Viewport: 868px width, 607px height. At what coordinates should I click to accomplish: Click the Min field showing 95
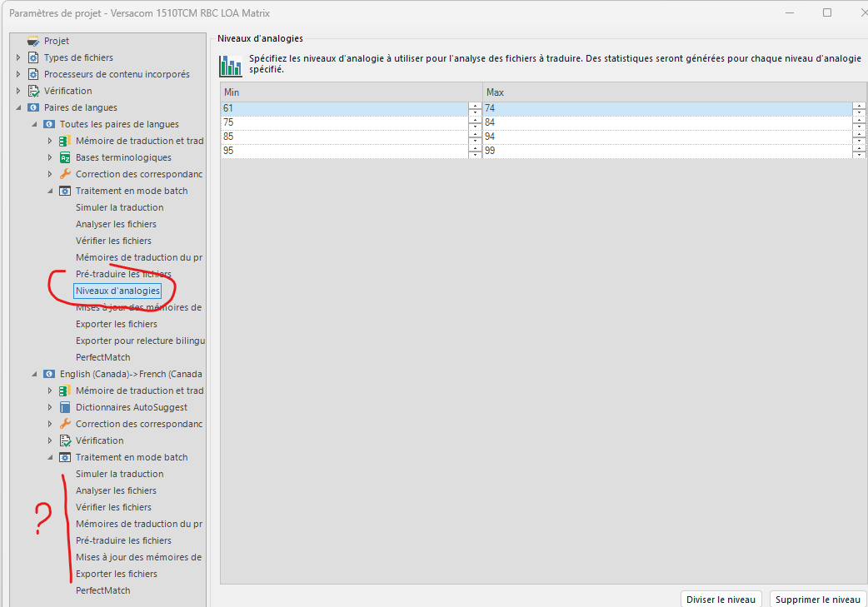[x=344, y=151]
